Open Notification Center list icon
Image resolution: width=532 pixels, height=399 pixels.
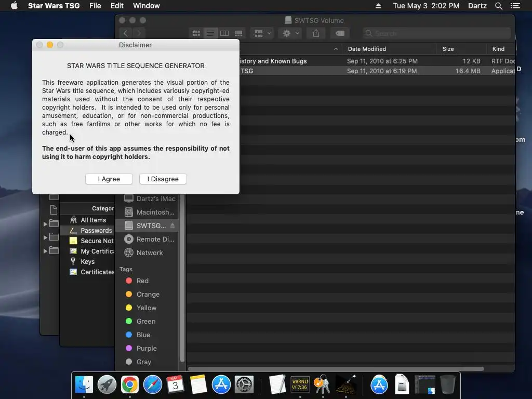pyautogui.click(x=515, y=6)
